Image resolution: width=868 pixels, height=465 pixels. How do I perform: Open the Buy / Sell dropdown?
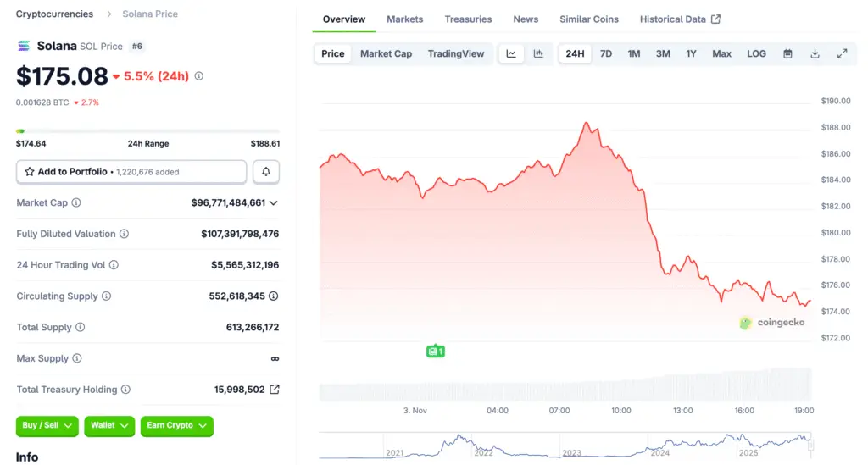(x=47, y=425)
